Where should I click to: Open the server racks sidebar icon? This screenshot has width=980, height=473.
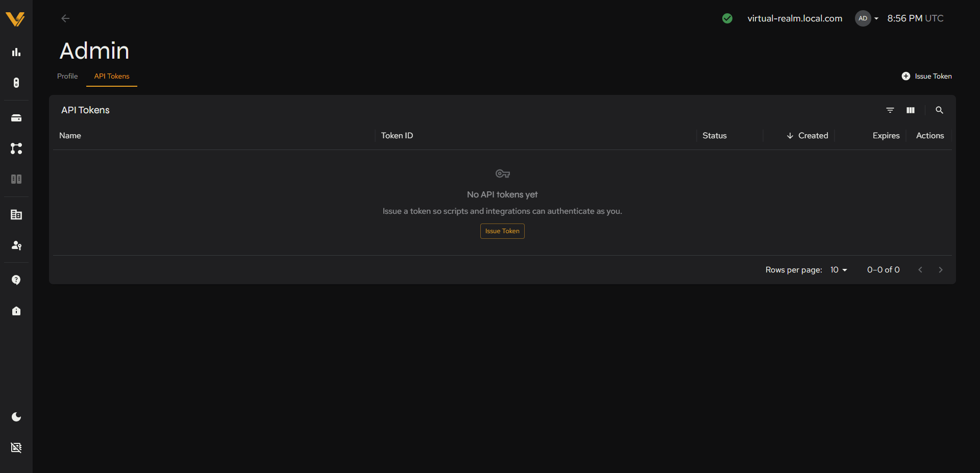coord(16,179)
